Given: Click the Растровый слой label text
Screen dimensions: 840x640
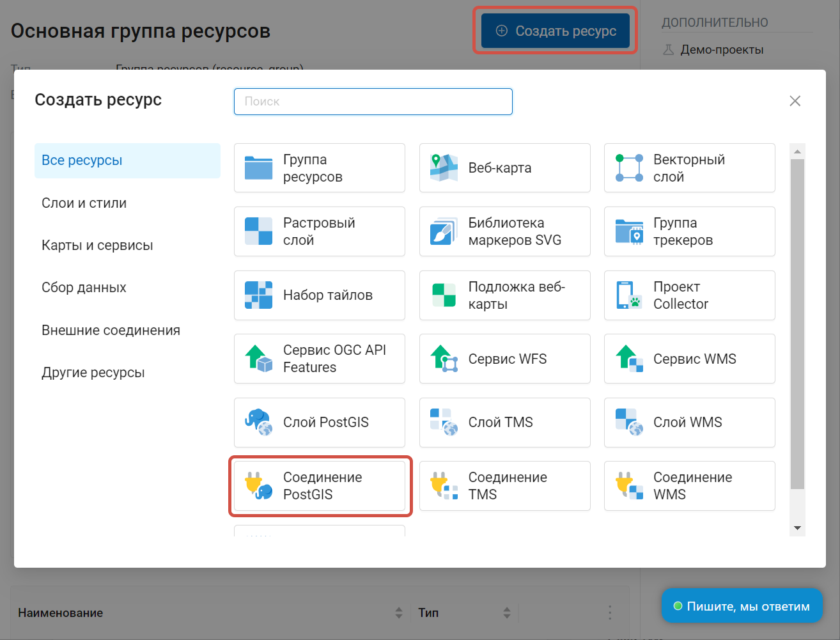Looking at the screenshot, I should 319,231.
